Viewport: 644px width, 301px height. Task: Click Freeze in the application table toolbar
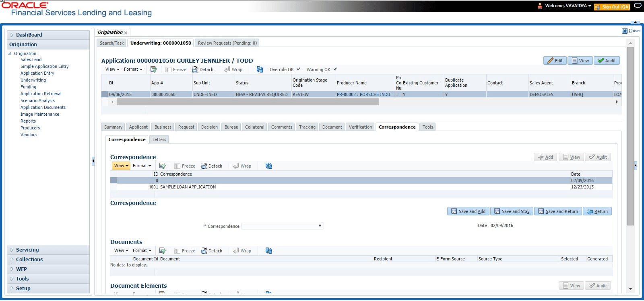tap(176, 70)
